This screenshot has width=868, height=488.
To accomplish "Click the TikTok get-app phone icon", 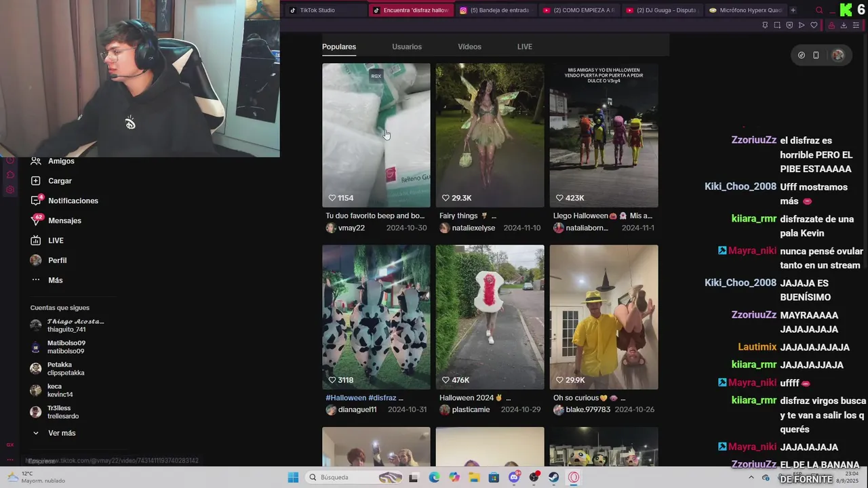I will pos(816,56).
